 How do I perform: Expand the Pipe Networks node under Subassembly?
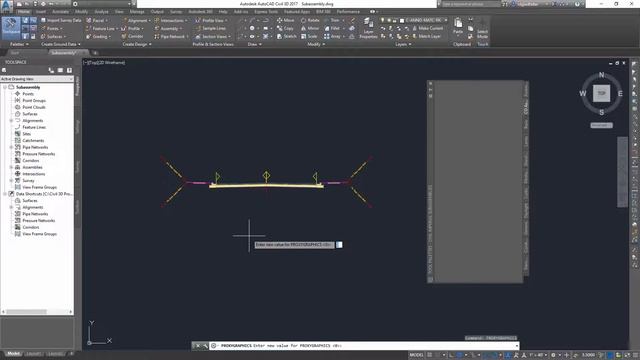click(x=11, y=147)
